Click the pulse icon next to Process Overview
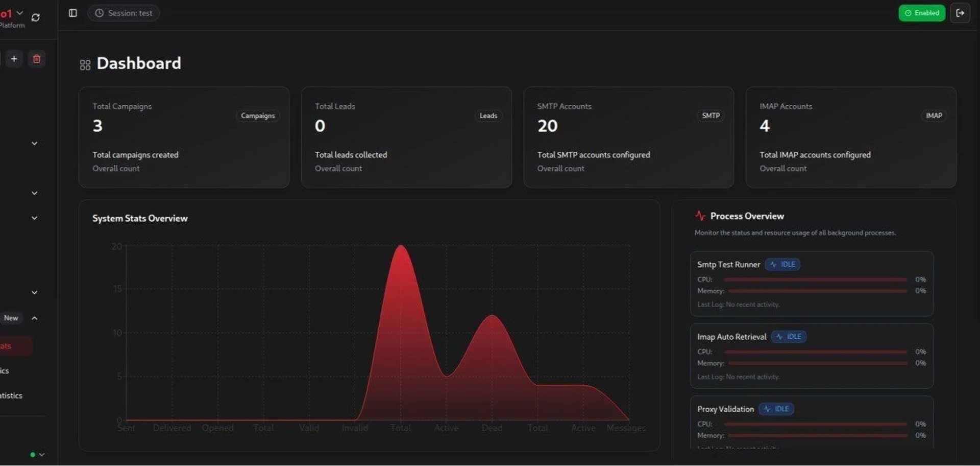 pos(700,216)
